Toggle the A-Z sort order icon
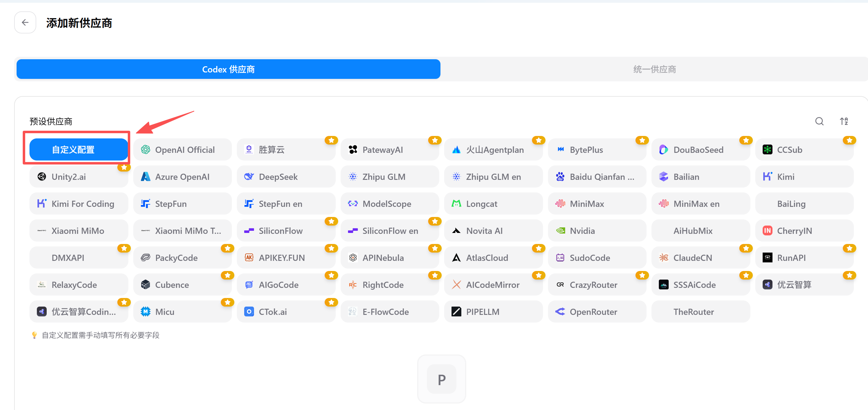This screenshot has width=868, height=410. (844, 121)
